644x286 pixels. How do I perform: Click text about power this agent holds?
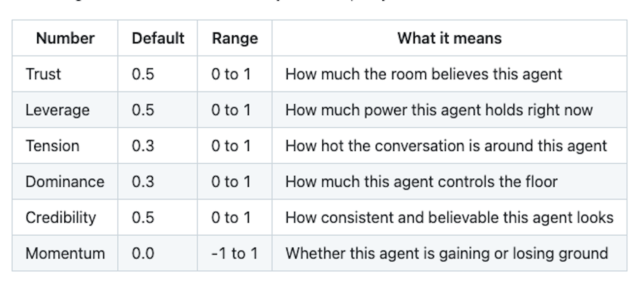point(439,110)
